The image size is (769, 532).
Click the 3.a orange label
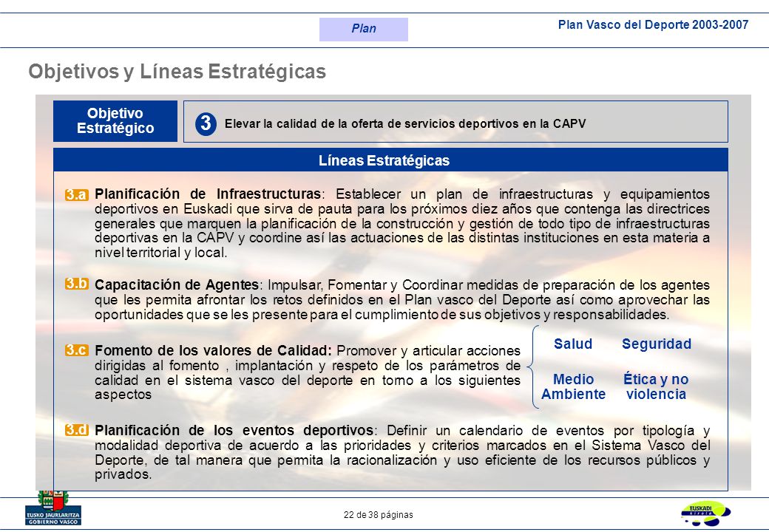click(76, 194)
